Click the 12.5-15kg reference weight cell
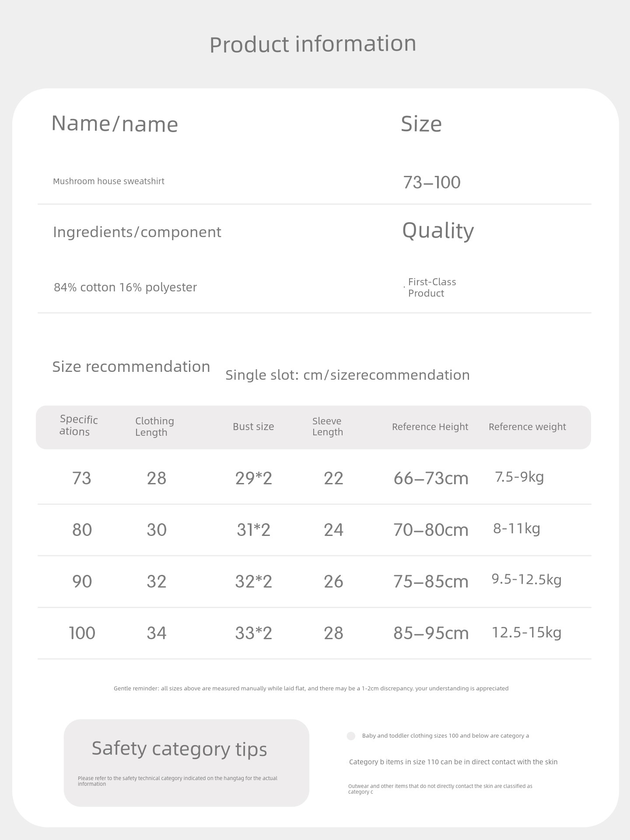Viewport: 630px width, 840px height. coord(527,632)
